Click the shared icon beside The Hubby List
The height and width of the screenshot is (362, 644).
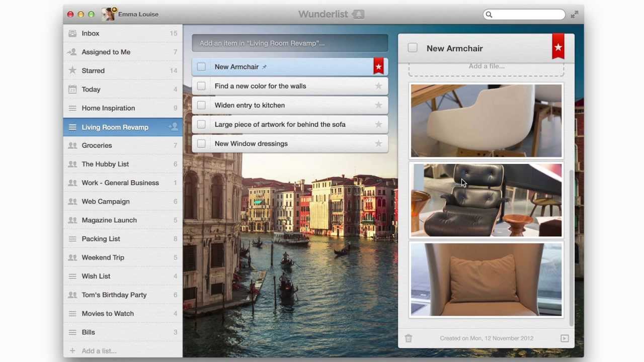72,164
